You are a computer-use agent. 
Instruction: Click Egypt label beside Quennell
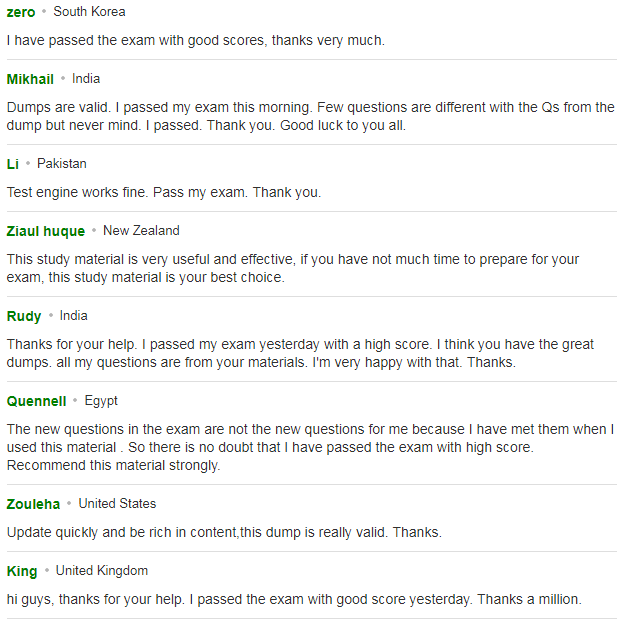[x=101, y=401]
